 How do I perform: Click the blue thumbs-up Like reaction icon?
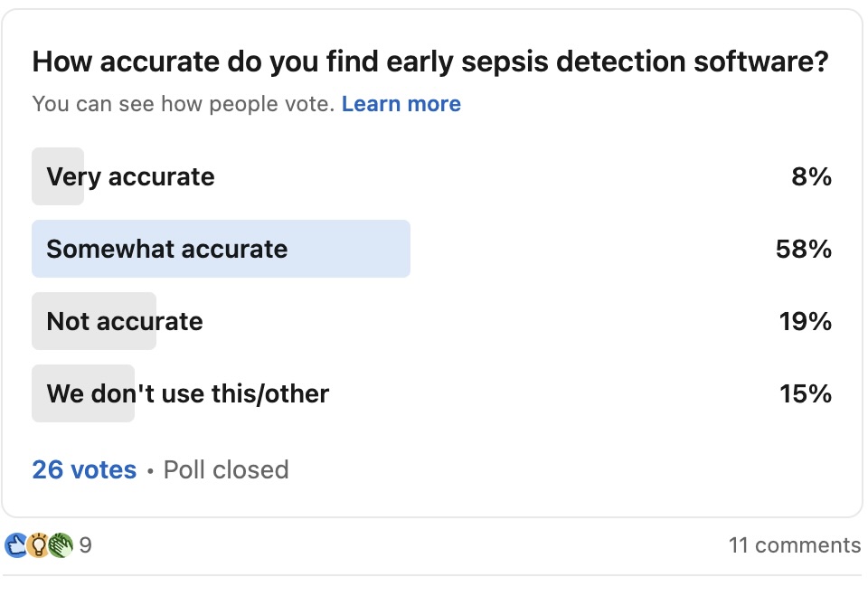(x=16, y=545)
